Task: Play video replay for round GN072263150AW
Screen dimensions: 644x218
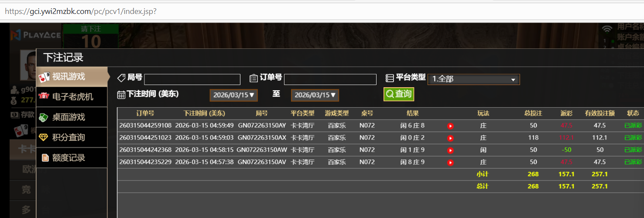Action: point(450,150)
